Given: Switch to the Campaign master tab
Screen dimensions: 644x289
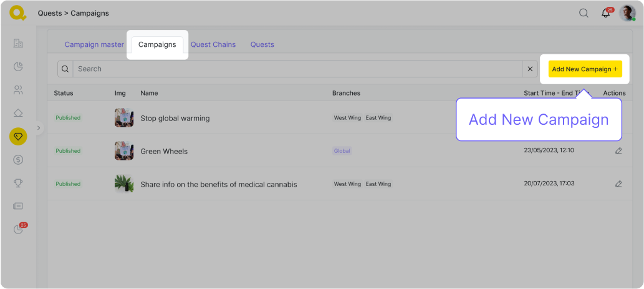Looking at the screenshot, I should [x=94, y=44].
